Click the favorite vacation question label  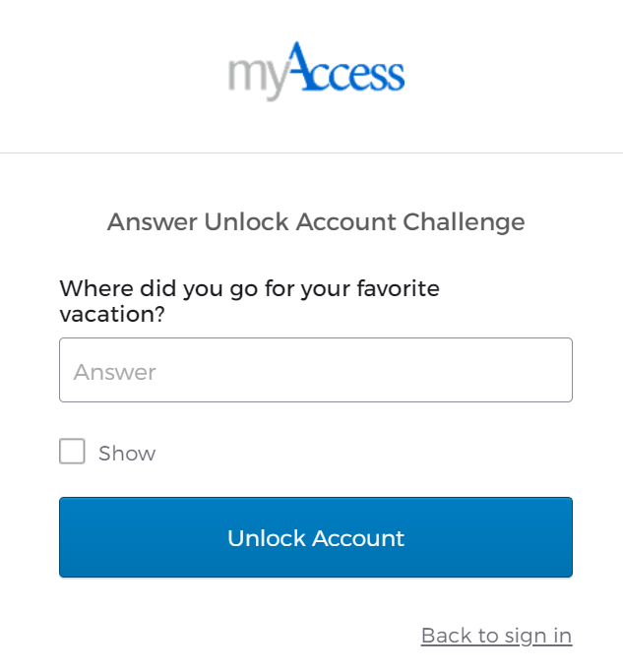point(249,301)
